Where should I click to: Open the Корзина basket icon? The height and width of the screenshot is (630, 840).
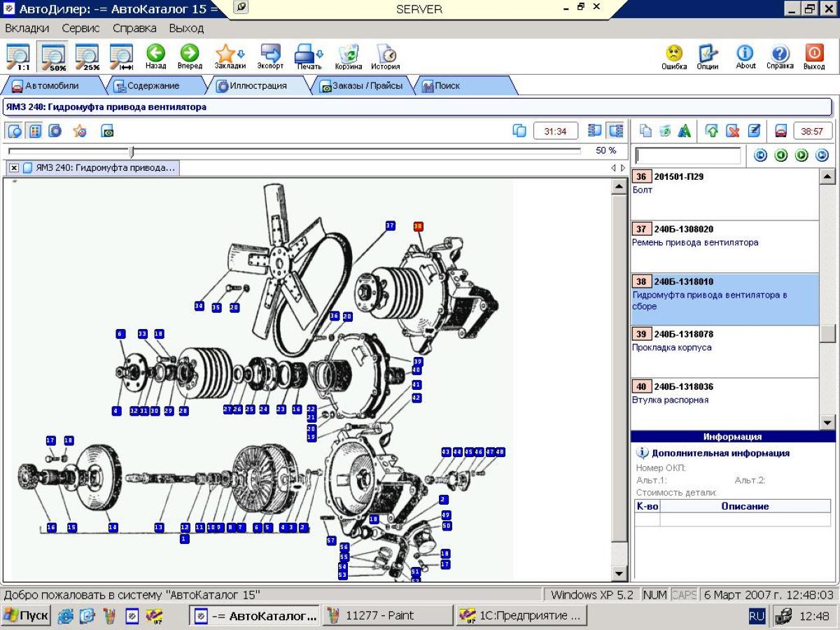(x=349, y=54)
